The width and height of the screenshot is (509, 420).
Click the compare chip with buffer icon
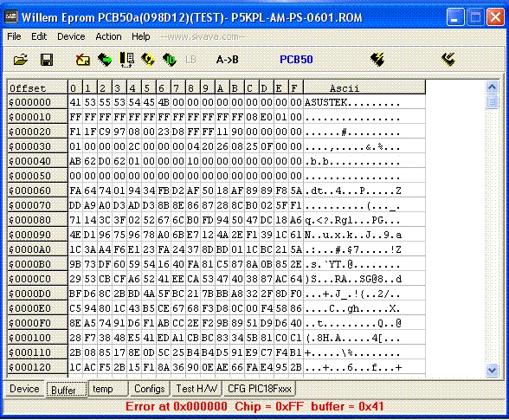point(126,60)
